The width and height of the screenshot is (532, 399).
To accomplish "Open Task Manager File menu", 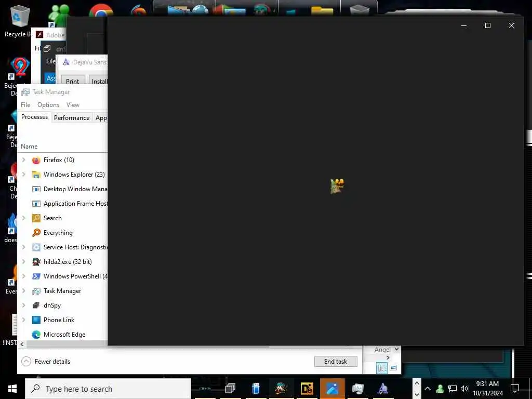I will click(x=25, y=105).
